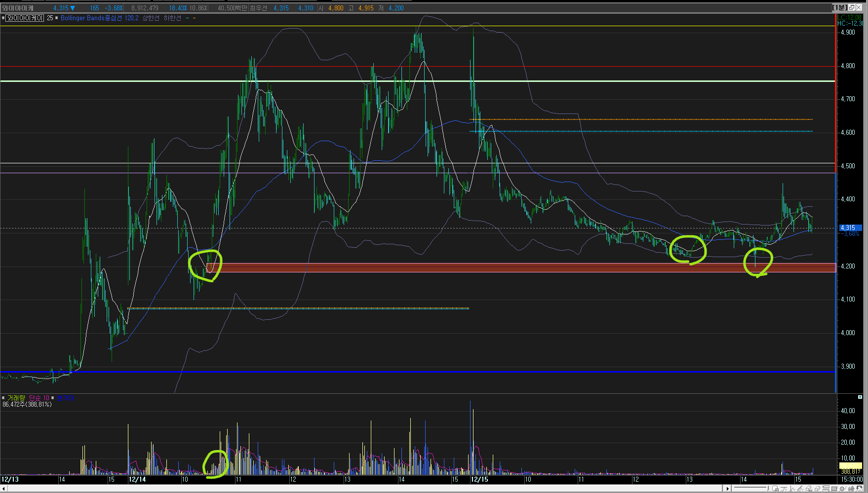Click the 3,900 price axis label
The height and width of the screenshot is (493, 868).
tap(848, 366)
